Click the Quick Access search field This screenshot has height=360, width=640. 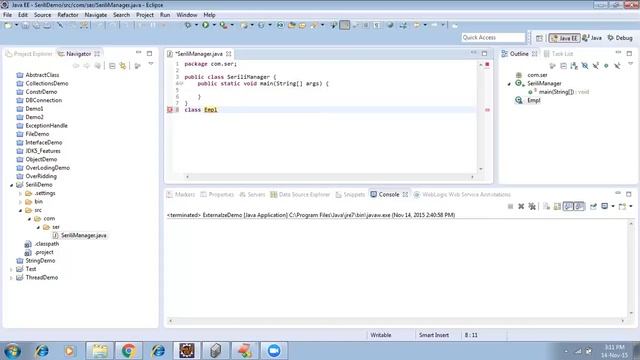[x=493, y=38]
